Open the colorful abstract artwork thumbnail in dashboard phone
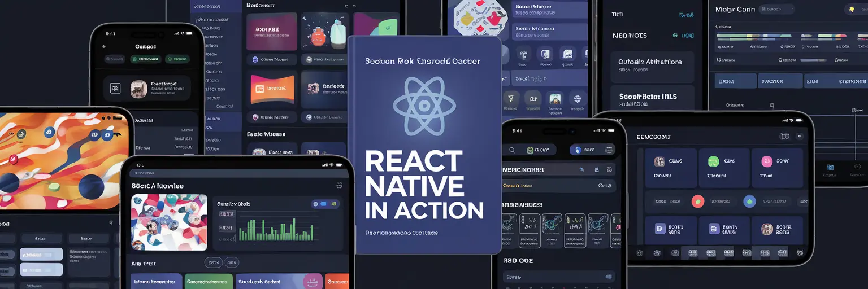Screen dimensions: 868x289 pyautogui.click(x=168, y=222)
